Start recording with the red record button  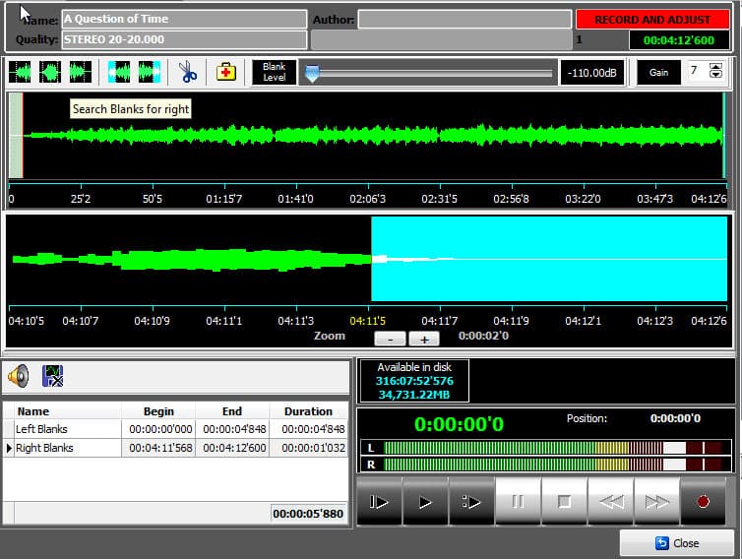[x=704, y=502]
